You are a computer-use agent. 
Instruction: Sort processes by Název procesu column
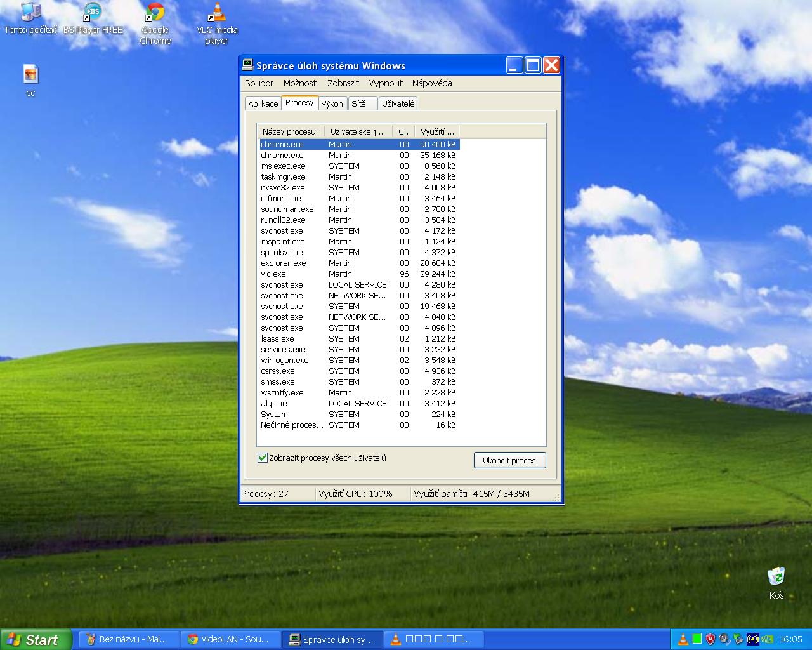click(x=291, y=131)
